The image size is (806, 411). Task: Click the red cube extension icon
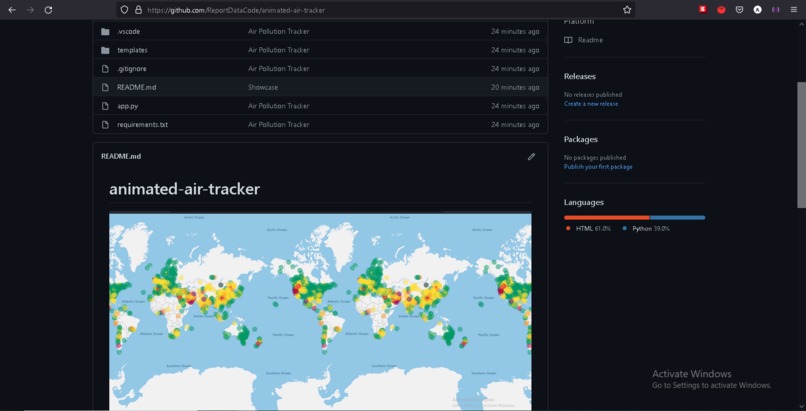721,9
